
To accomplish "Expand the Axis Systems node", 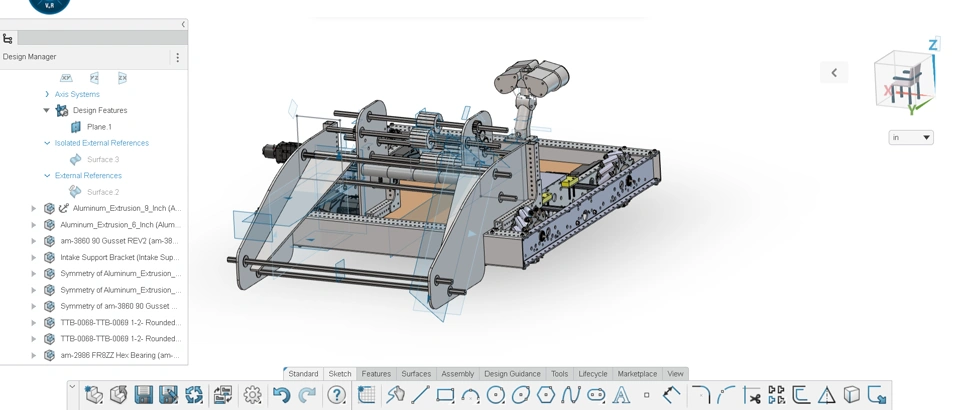I will pos(47,94).
